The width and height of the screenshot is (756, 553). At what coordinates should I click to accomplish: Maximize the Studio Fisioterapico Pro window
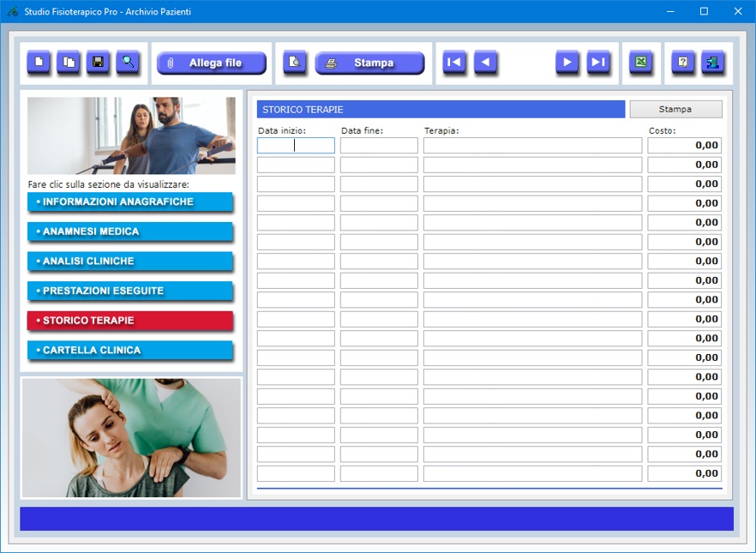(x=704, y=11)
